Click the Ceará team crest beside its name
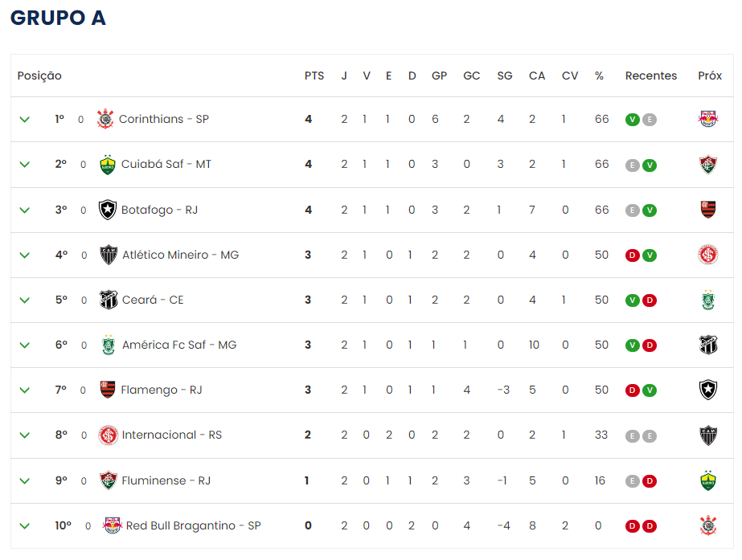Screen dimensions: 742x560 (109, 300)
